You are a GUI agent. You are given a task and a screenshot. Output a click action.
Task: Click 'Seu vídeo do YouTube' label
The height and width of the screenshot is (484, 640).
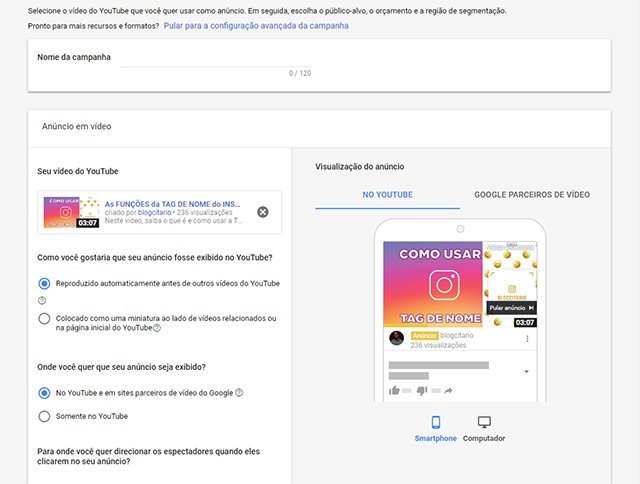click(78, 171)
